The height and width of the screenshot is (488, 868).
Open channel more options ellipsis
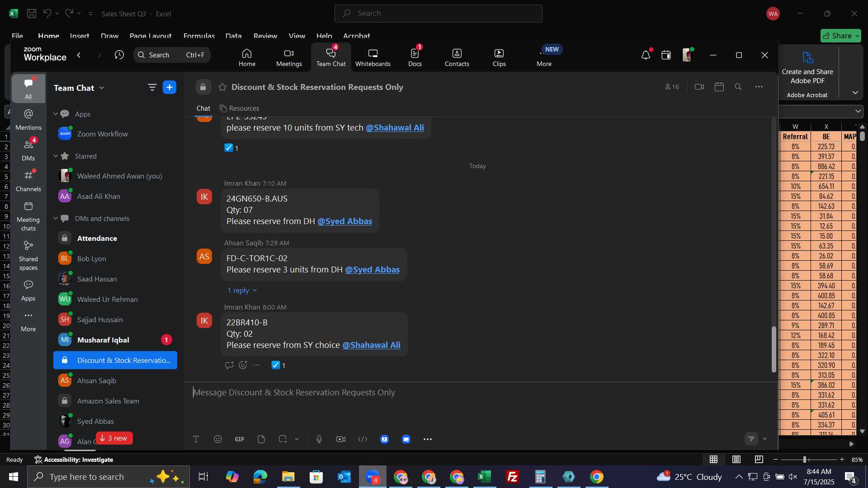click(x=759, y=87)
